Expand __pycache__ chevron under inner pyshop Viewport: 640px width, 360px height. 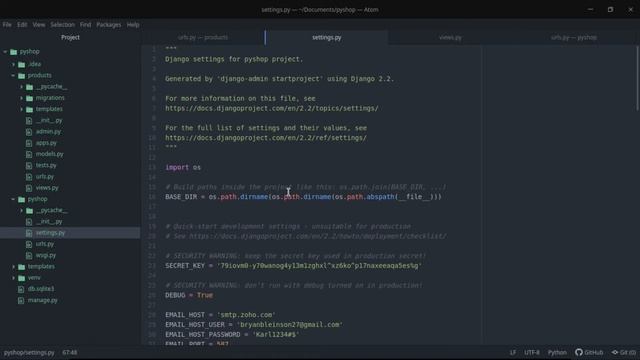point(22,211)
